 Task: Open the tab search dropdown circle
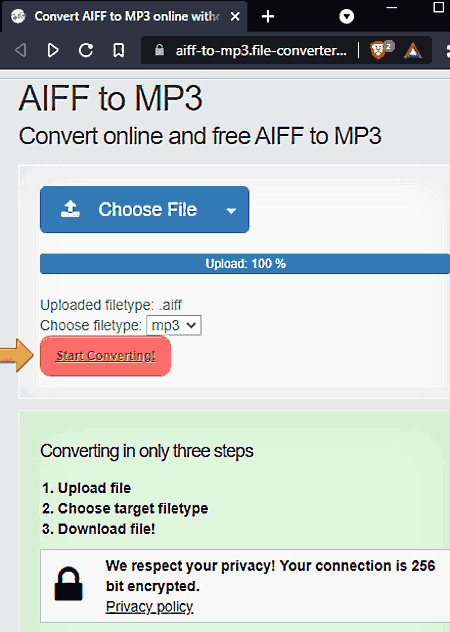(346, 17)
